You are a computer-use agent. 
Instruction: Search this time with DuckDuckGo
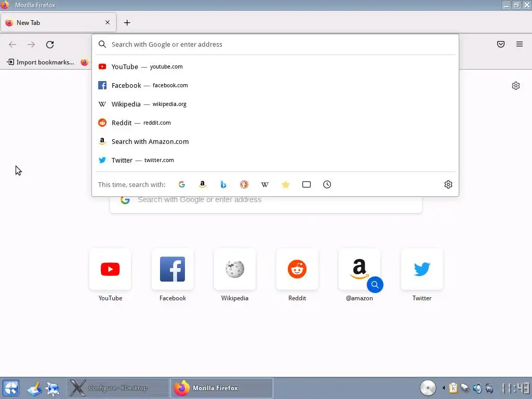(x=244, y=184)
